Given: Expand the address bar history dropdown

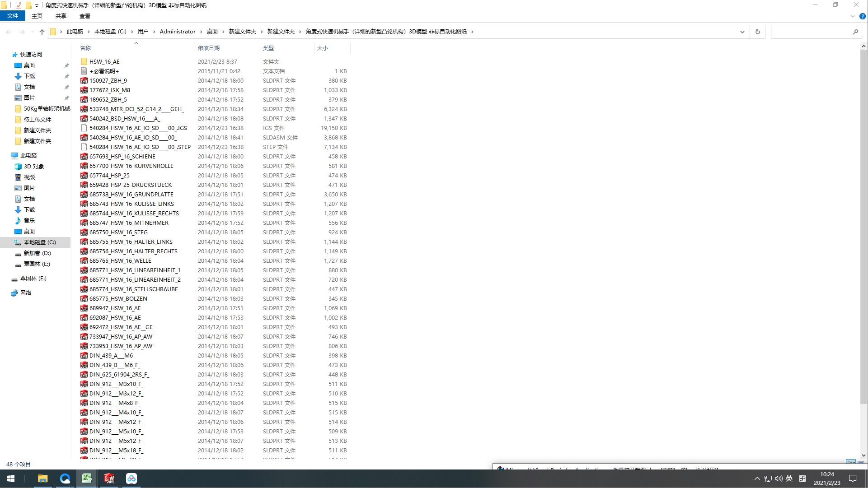Looking at the screenshot, I should (x=742, y=32).
